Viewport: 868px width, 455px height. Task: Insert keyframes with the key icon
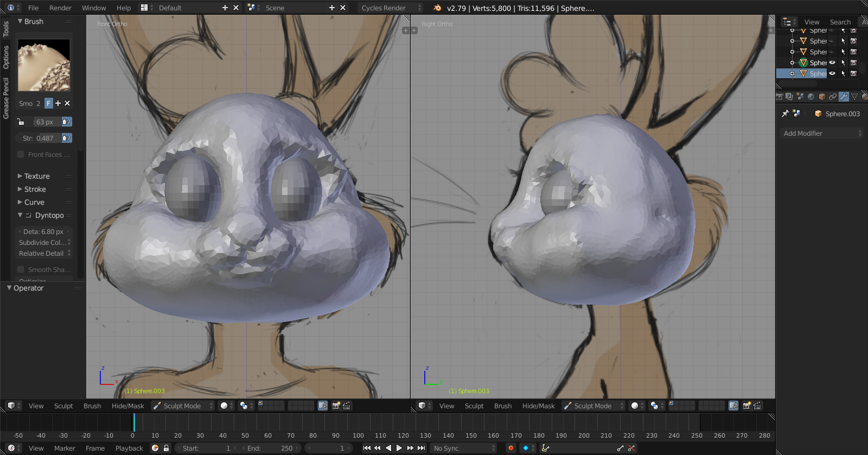621,448
